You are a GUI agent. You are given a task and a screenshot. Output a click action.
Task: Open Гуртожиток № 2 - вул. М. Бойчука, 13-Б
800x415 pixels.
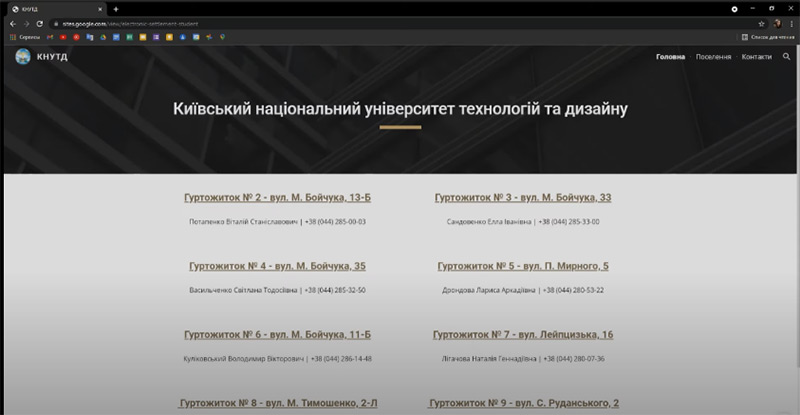[x=278, y=198]
